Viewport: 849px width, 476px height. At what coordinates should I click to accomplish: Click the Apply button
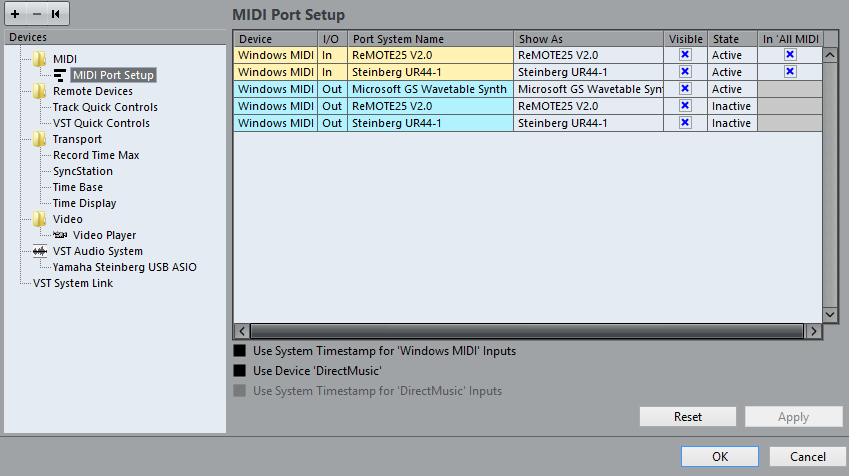(x=793, y=417)
